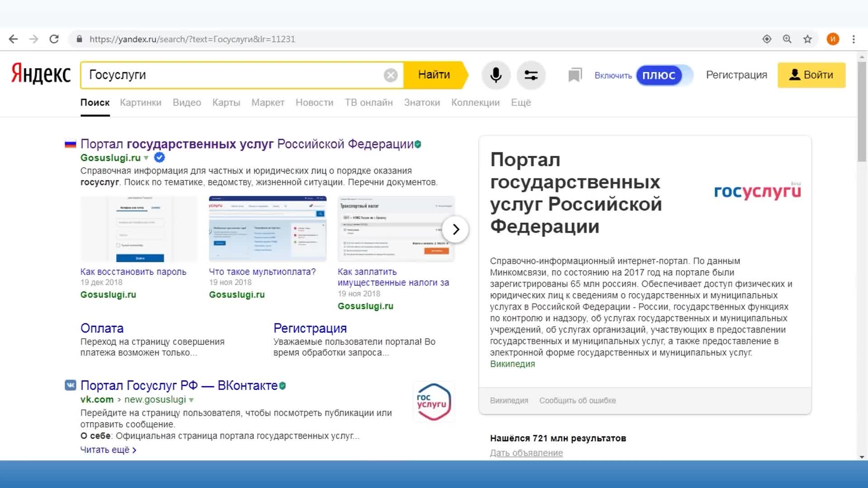Clear the search field with X icon

coord(391,75)
